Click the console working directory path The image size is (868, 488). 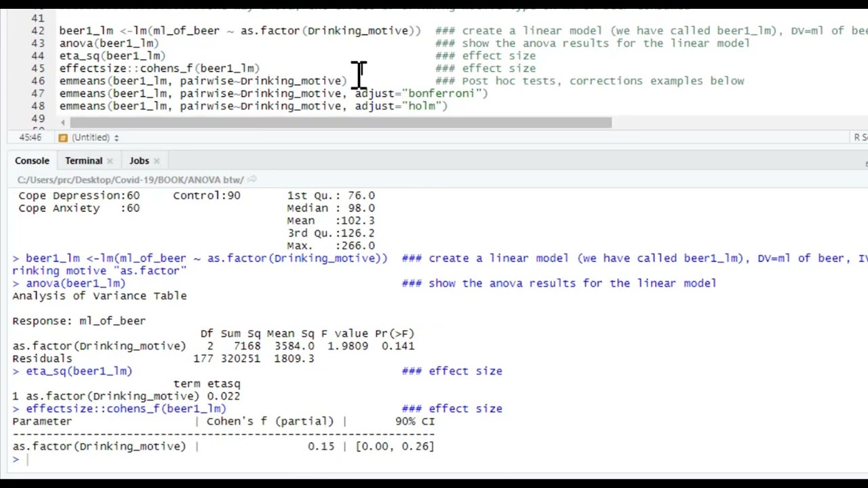130,180
